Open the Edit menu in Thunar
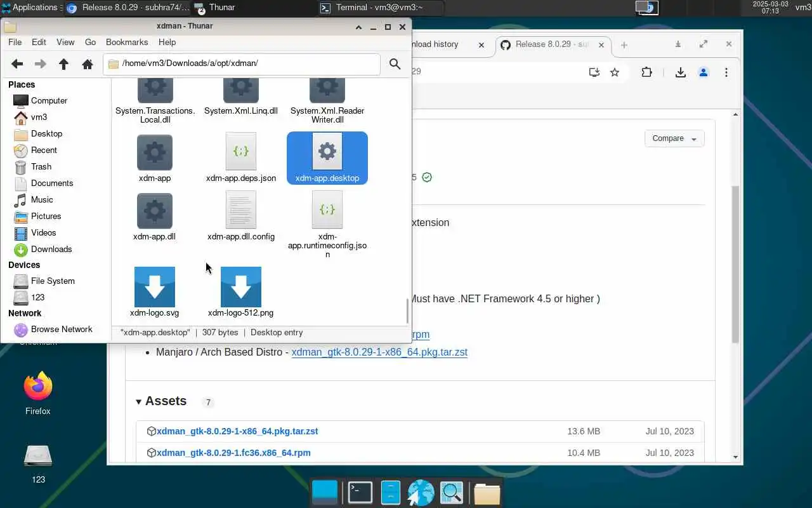This screenshot has width=812, height=508. pyautogui.click(x=39, y=42)
